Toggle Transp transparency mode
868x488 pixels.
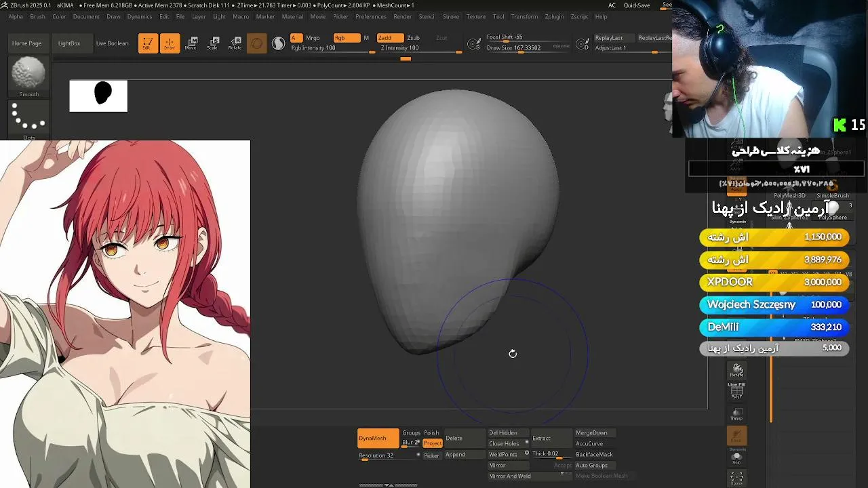(x=736, y=415)
